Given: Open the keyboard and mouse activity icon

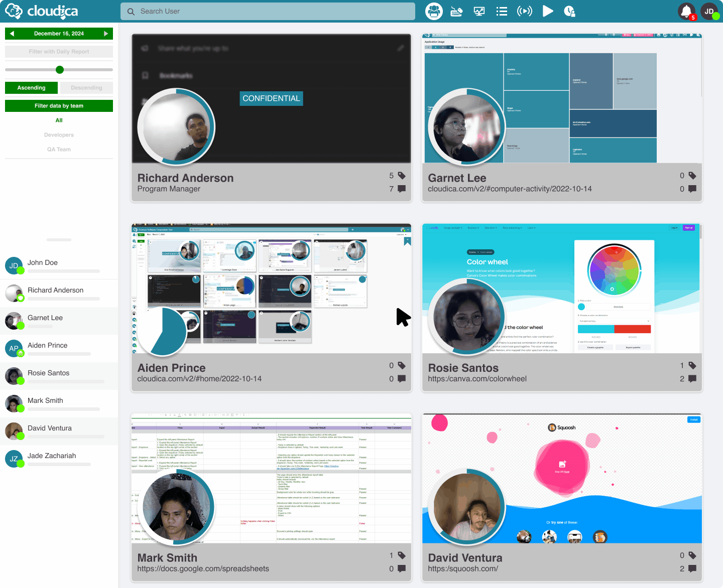Looking at the screenshot, I should (x=456, y=11).
